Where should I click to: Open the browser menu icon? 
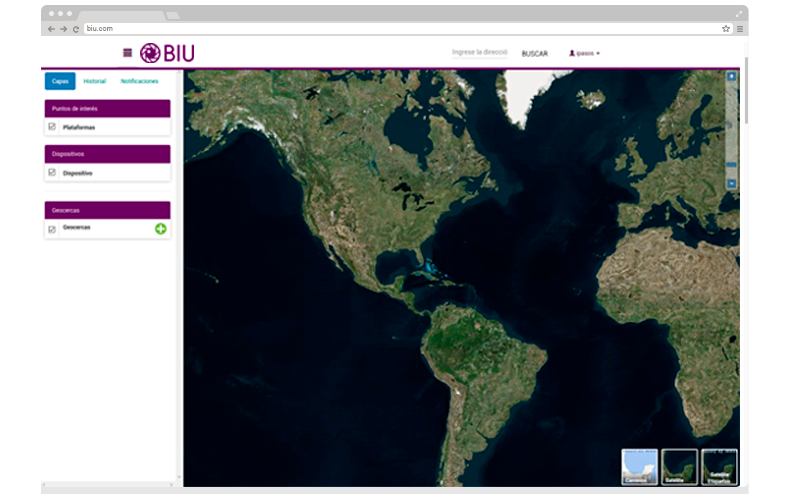(740, 29)
